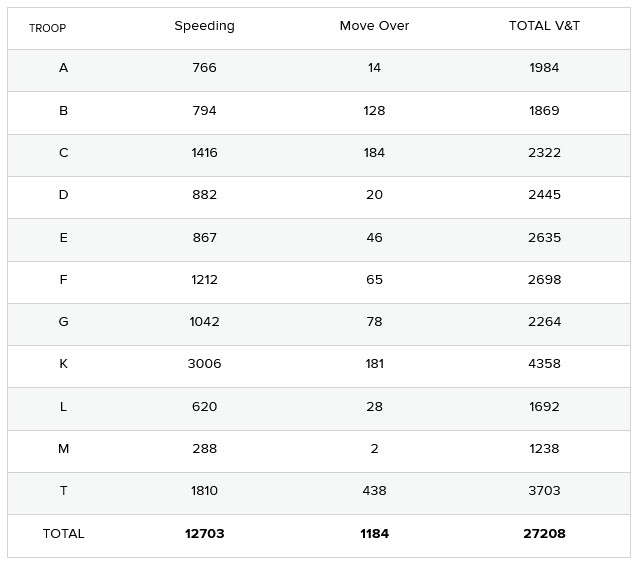Click Troop T Move Over value 438
The height and width of the screenshot is (564, 636).
pyautogui.click(x=374, y=491)
